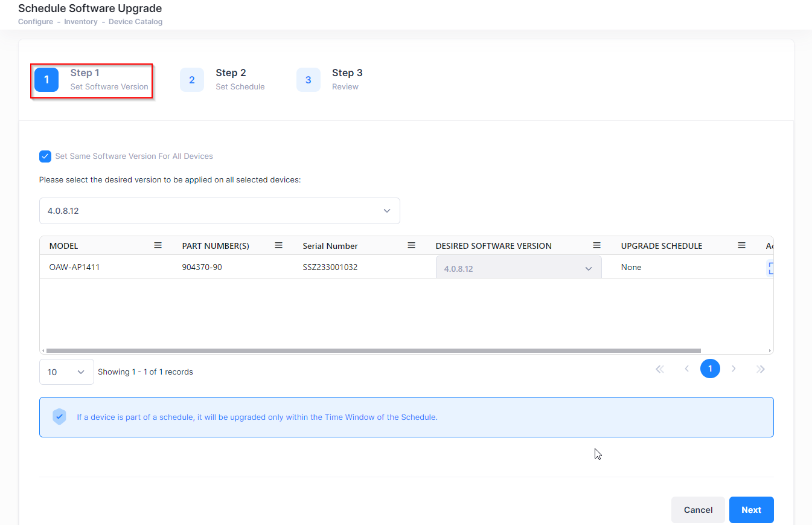Click the step 3 number badge

point(308,80)
